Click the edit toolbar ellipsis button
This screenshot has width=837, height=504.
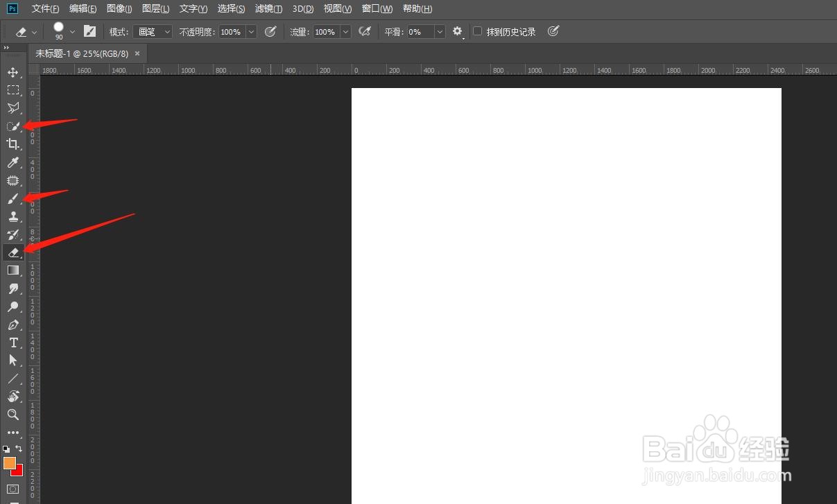click(14, 433)
